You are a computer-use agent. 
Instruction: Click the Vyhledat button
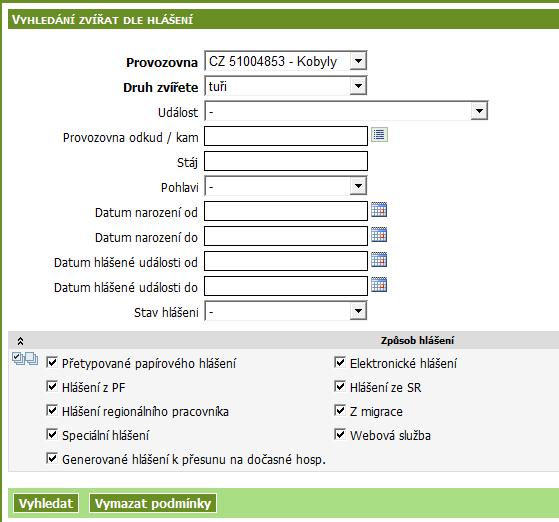coord(46,503)
